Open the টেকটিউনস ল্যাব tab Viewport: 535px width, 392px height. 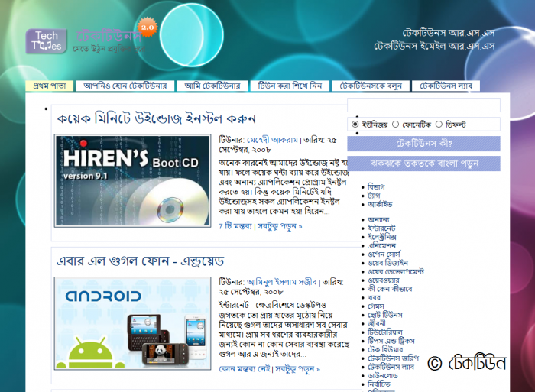446,86
